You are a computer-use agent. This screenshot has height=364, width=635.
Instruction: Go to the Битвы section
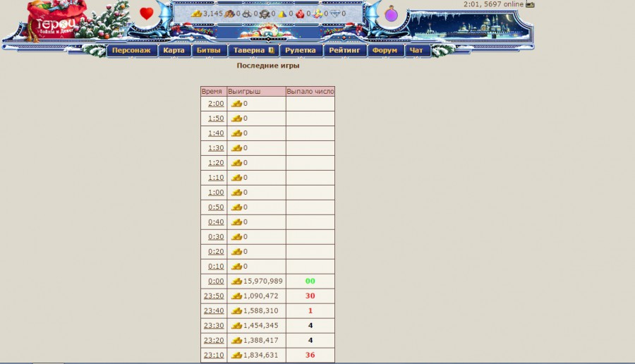(210, 51)
